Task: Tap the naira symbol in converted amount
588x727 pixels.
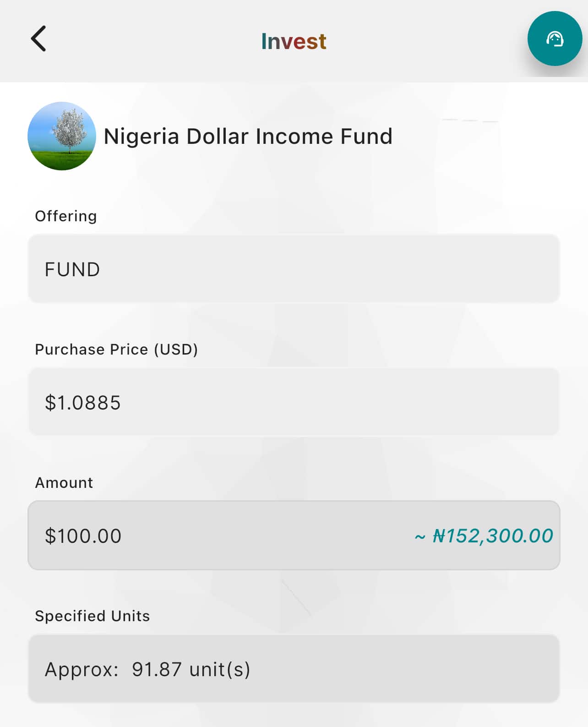Action: (x=439, y=536)
